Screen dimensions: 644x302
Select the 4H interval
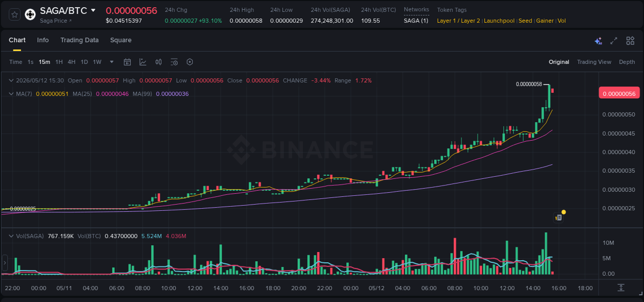click(x=72, y=62)
